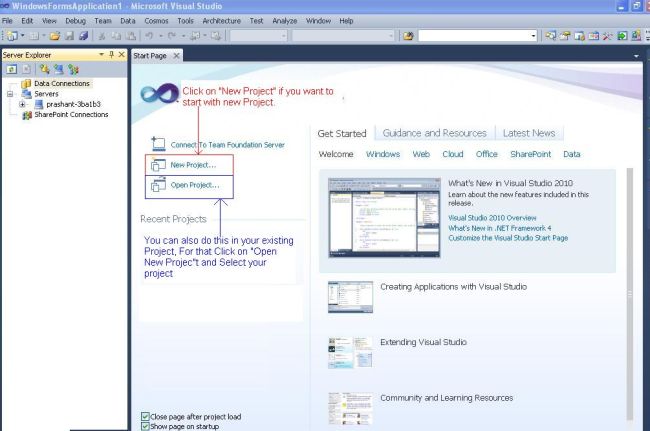Click Refresh in Server Explorer toolbar

point(12,69)
